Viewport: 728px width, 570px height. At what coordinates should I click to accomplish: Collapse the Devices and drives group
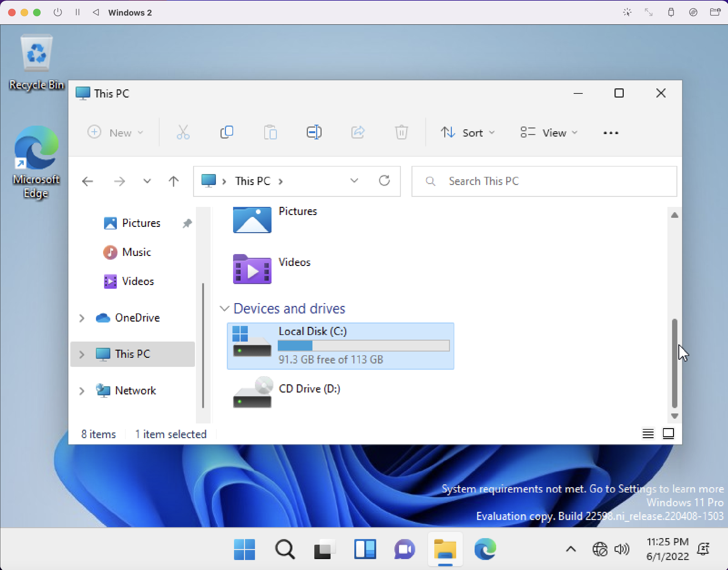click(225, 308)
